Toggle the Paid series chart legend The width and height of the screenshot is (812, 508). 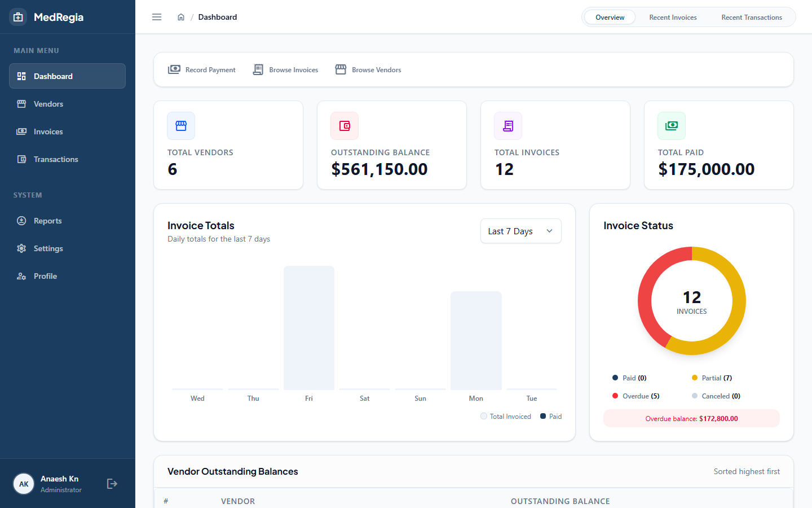coord(551,417)
